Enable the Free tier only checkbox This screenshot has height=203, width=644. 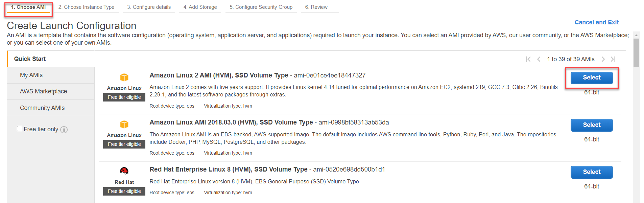20,129
